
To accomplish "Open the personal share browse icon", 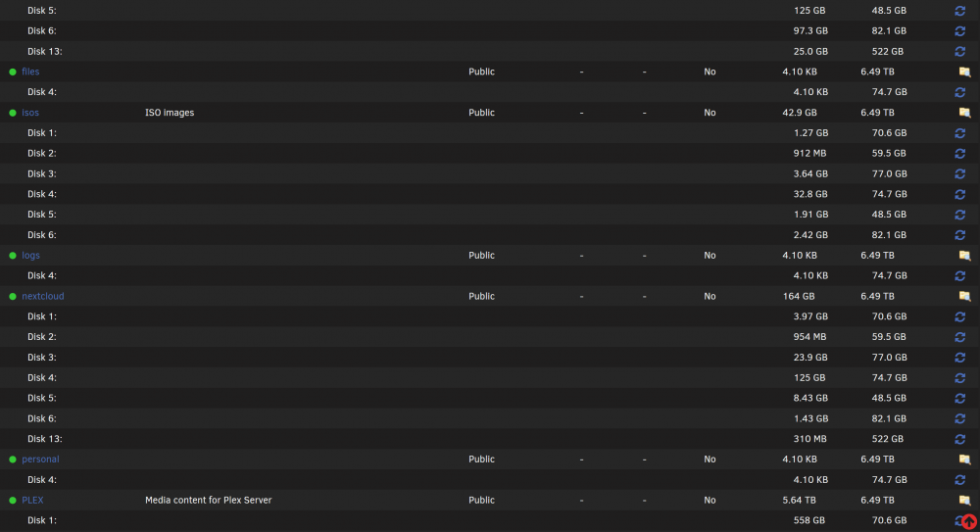I will point(964,459).
